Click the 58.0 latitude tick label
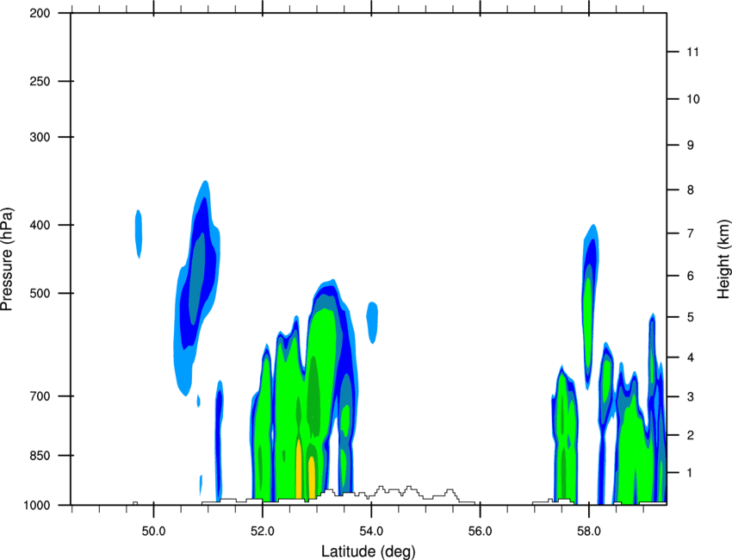The image size is (732, 560). point(589,532)
